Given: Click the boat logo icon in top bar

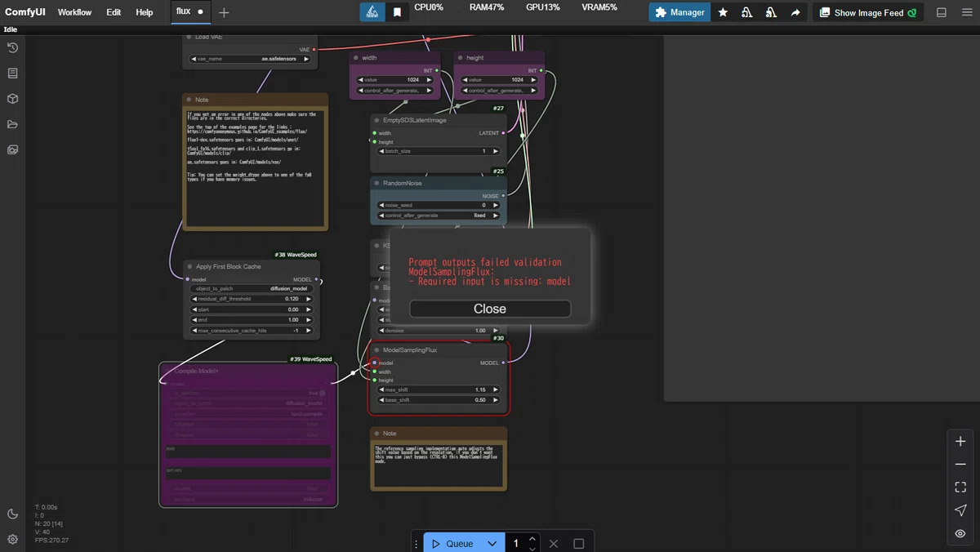Looking at the screenshot, I should 372,12.
